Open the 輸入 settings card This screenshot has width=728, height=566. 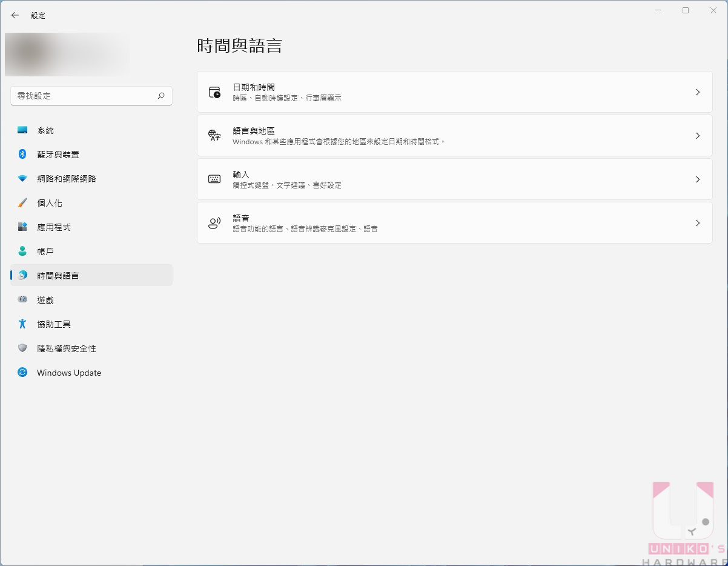click(x=455, y=179)
